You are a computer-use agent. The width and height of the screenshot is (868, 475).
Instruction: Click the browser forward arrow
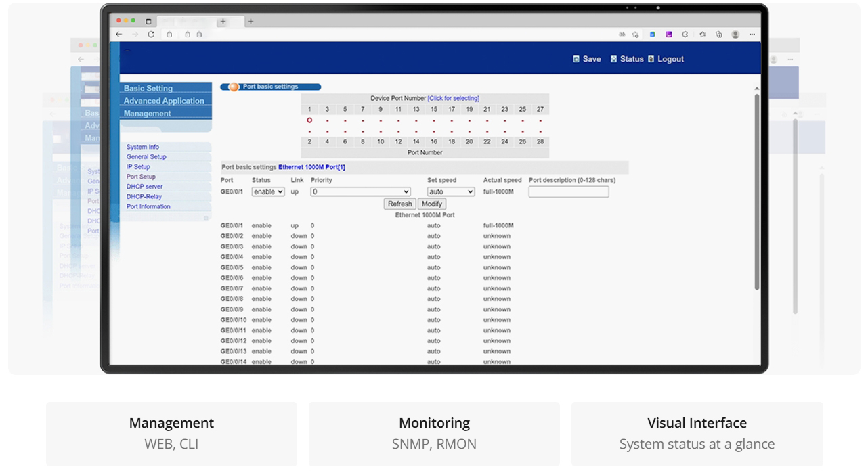[135, 34]
